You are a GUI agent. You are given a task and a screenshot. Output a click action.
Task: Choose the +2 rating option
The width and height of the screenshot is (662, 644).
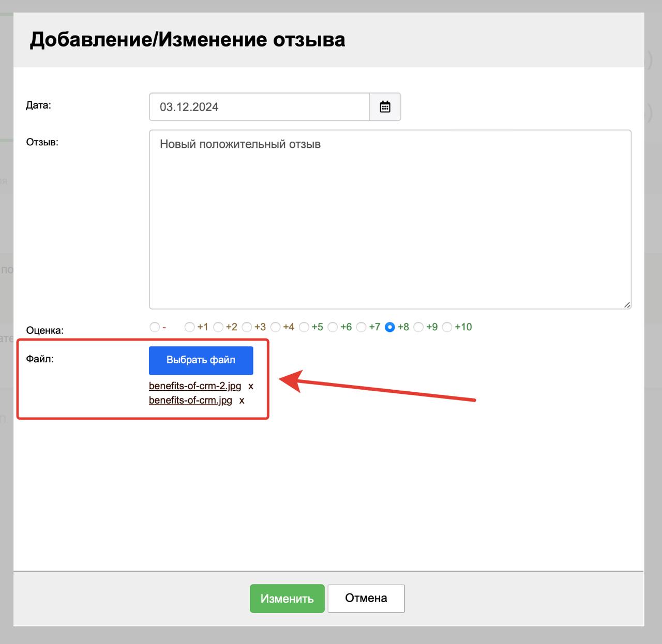click(x=218, y=327)
